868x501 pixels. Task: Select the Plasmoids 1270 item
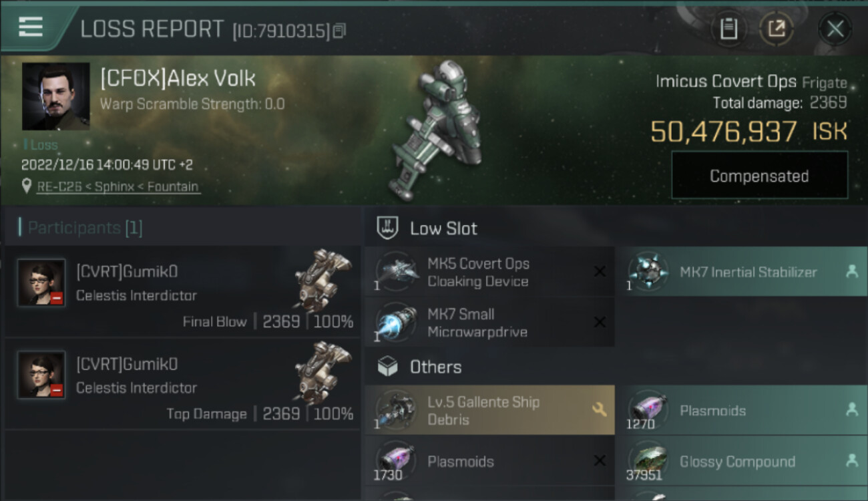tap(741, 411)
